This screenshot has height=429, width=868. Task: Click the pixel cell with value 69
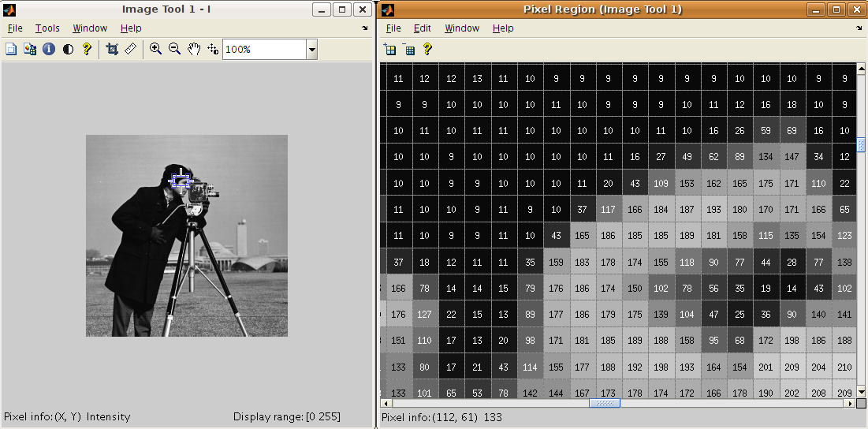(x=792, y=131)
